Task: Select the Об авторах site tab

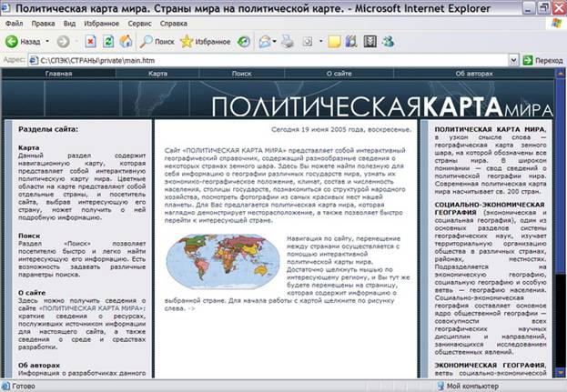Action: tap(474, 74)
